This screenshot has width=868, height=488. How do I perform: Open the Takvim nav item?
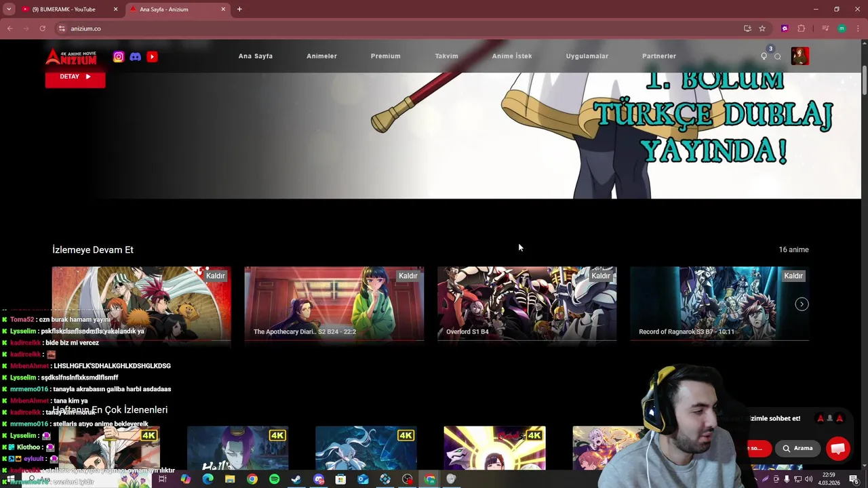click(x=446, y=56)
